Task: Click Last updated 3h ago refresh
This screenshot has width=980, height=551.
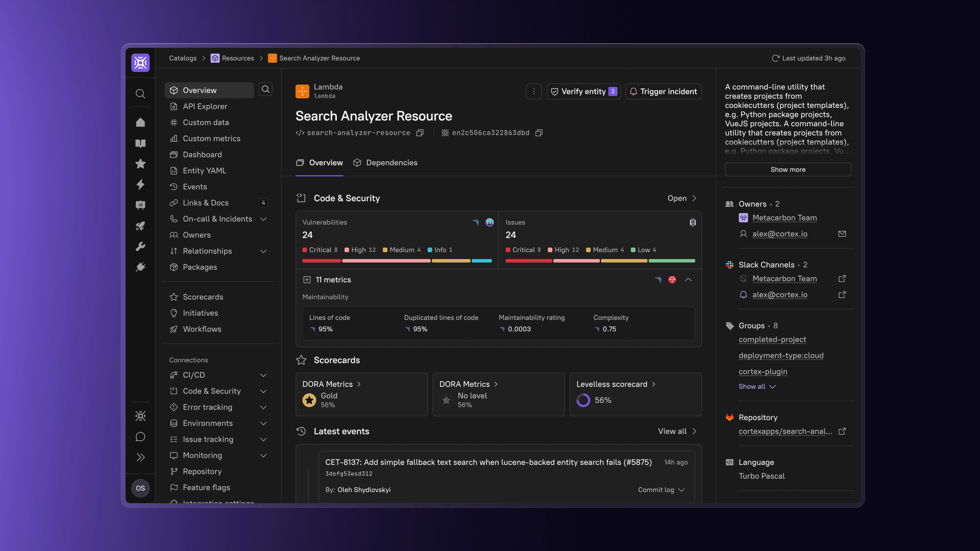Action: (x=808, y=58)
